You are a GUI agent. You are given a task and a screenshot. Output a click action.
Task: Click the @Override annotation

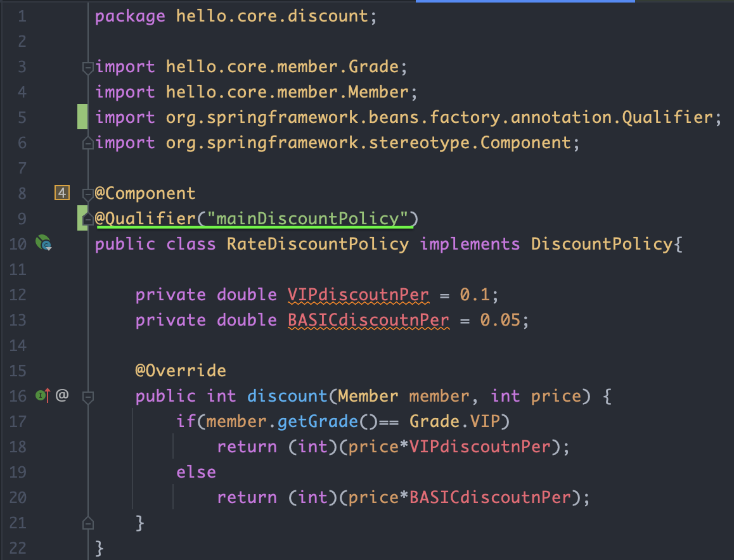point(181,371)
